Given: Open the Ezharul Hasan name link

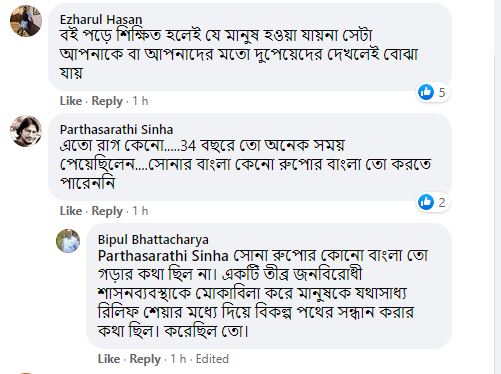Looking at the screenshot, I should point(101,19).
